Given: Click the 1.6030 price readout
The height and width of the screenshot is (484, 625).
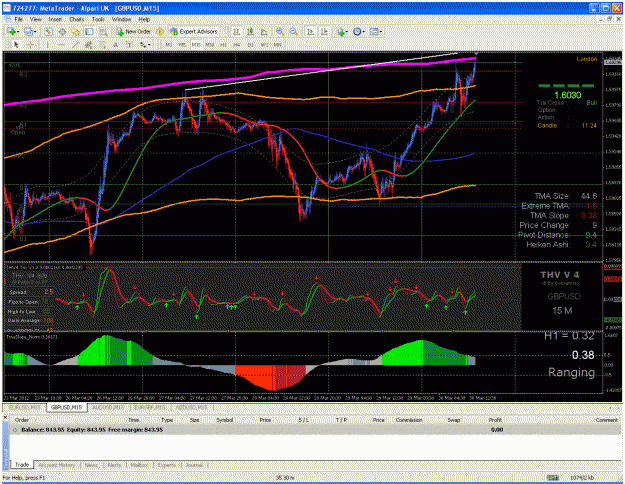Looking at the screenshot, I should (568, 95).
